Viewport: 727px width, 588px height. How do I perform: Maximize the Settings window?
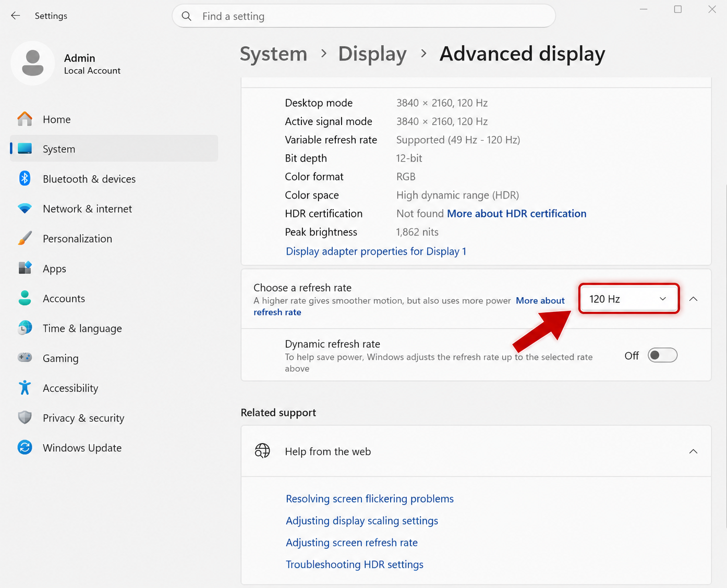[677, 9]
